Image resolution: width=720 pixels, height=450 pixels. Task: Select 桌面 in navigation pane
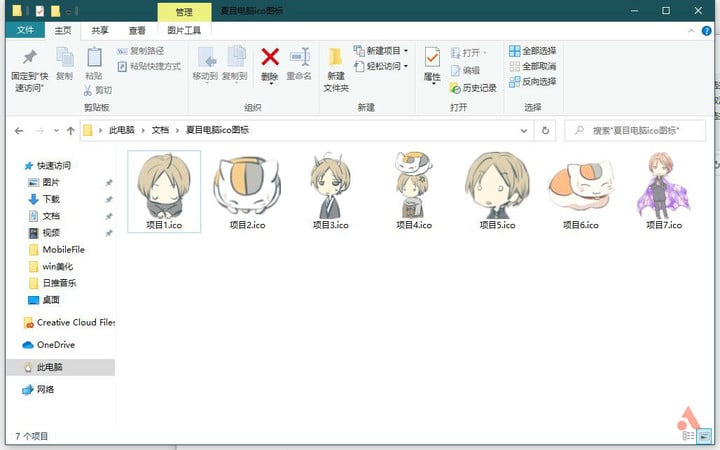point(51,300)
